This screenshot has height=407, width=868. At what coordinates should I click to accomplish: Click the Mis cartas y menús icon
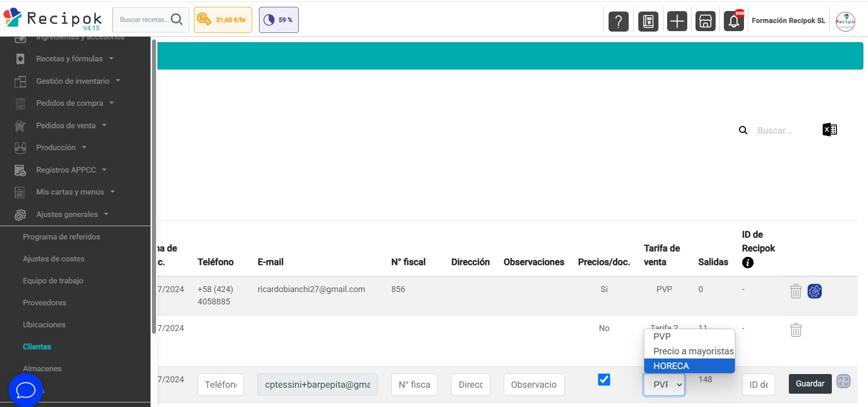(20, 192)
